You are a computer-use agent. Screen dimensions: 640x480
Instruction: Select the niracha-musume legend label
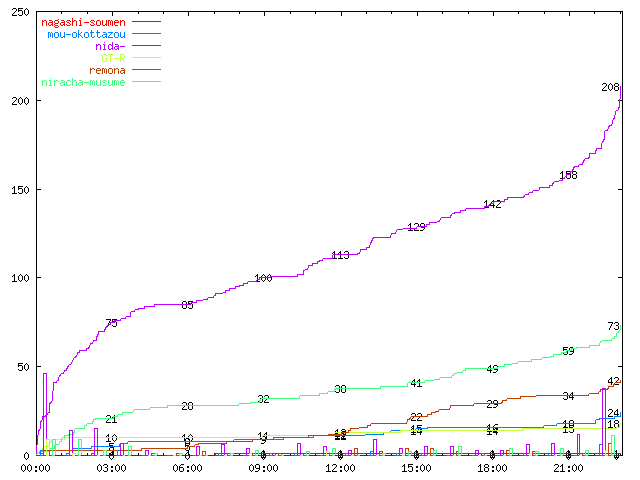click(x=83, y=82)
